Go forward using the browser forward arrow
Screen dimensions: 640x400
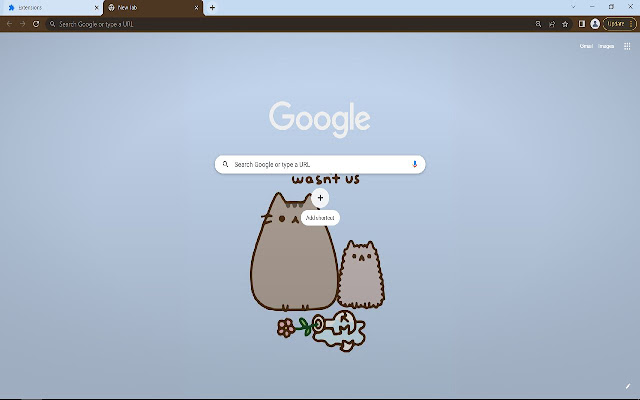click(22, 24)
